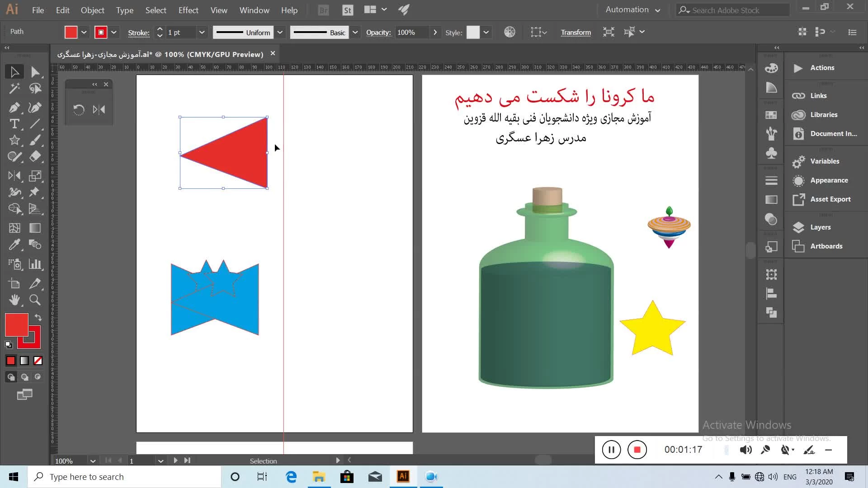Select the Eyedropper tool
Viewport: 868px width, 488px height.
click(14, 245)
